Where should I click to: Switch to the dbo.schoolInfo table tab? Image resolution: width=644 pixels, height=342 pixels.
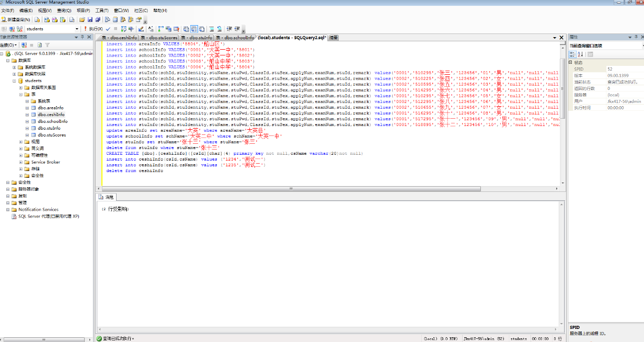click(235, 38)
